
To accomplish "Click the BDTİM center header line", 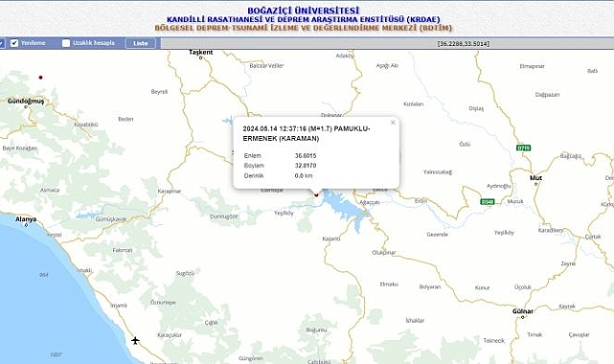I will pos(304,28).
